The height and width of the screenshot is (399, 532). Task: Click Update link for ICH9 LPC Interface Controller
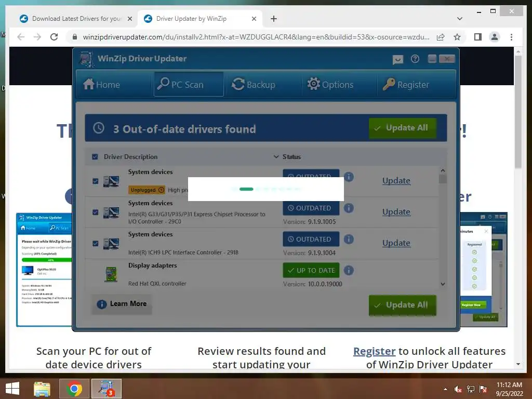[x=396, y=243]
